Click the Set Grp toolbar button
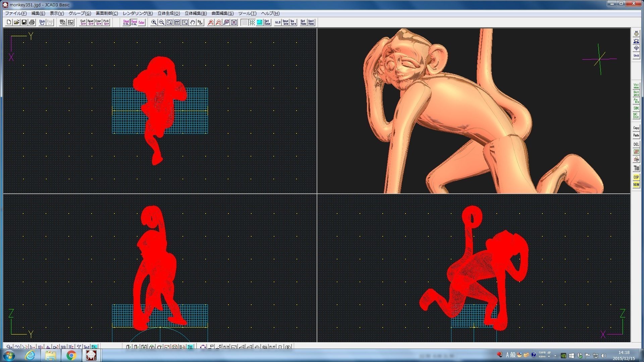Viewport: 644px width, 362px height. 83,22
